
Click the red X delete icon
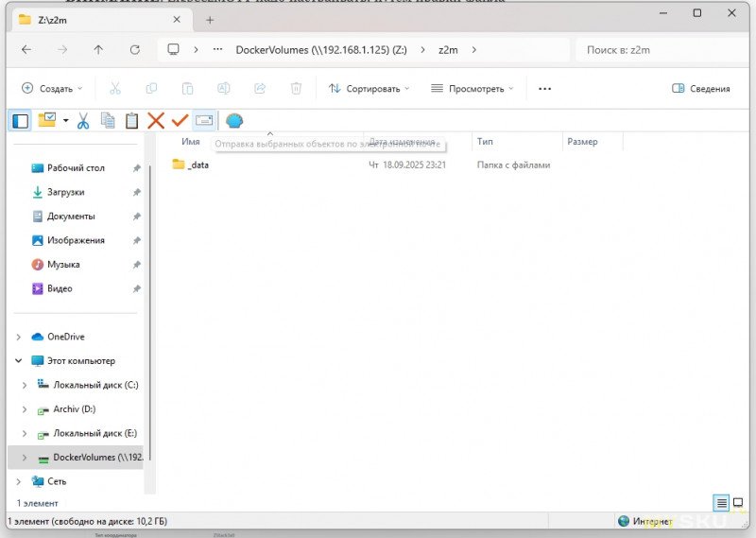point(156,121)
